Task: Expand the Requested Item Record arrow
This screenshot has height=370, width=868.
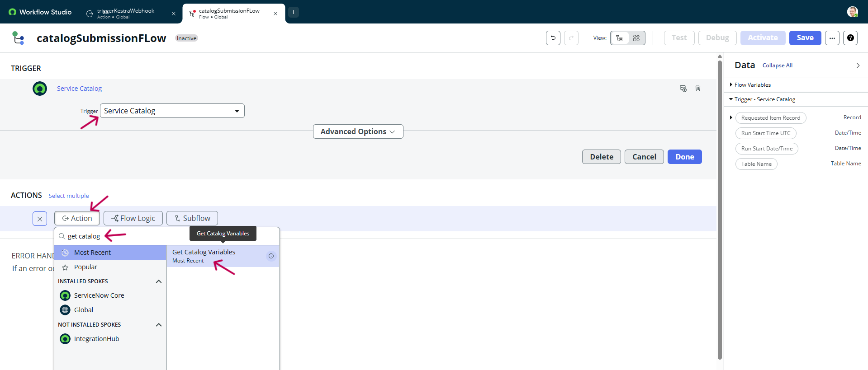Action: click(731, 117)
